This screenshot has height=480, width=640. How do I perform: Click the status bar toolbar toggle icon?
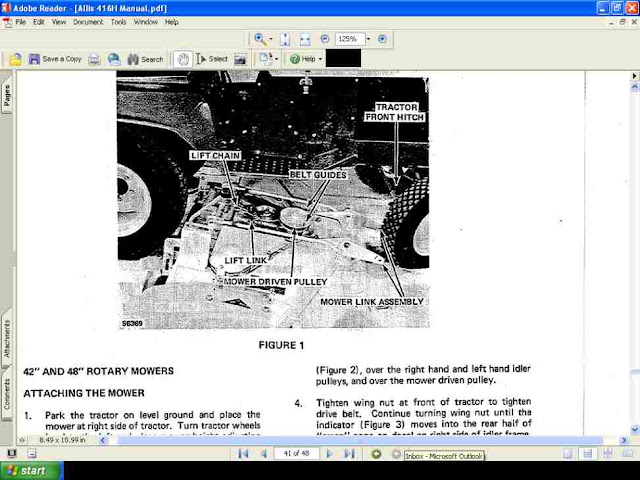point(31,453)
